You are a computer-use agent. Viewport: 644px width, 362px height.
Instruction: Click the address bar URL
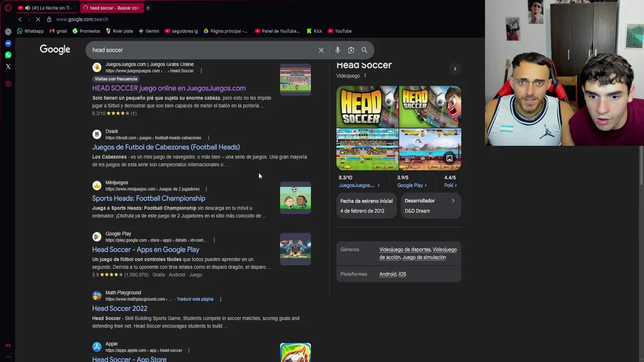tap(82, 19)
